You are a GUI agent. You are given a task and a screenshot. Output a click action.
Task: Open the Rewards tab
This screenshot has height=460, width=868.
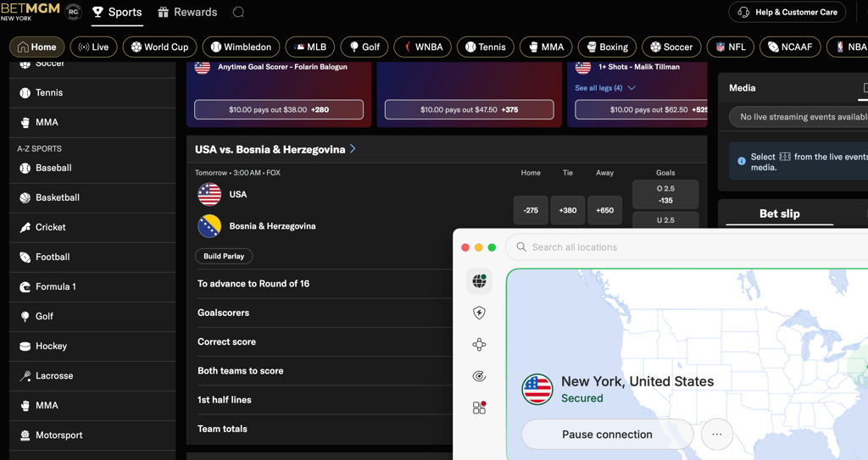[187, 12]
